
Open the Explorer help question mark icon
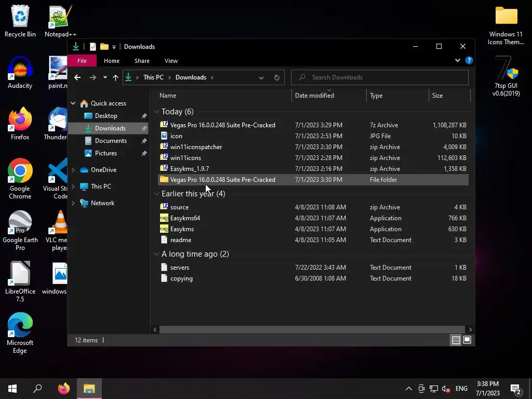(469, 60)
